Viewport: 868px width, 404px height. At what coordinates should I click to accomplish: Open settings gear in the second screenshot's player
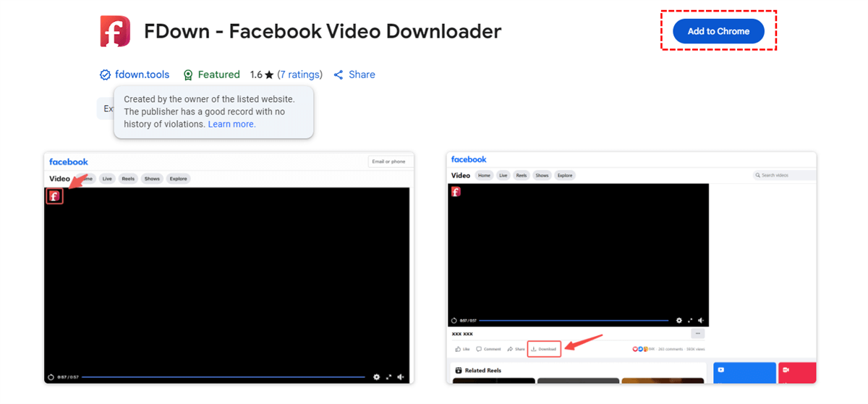tap(678, 320)
